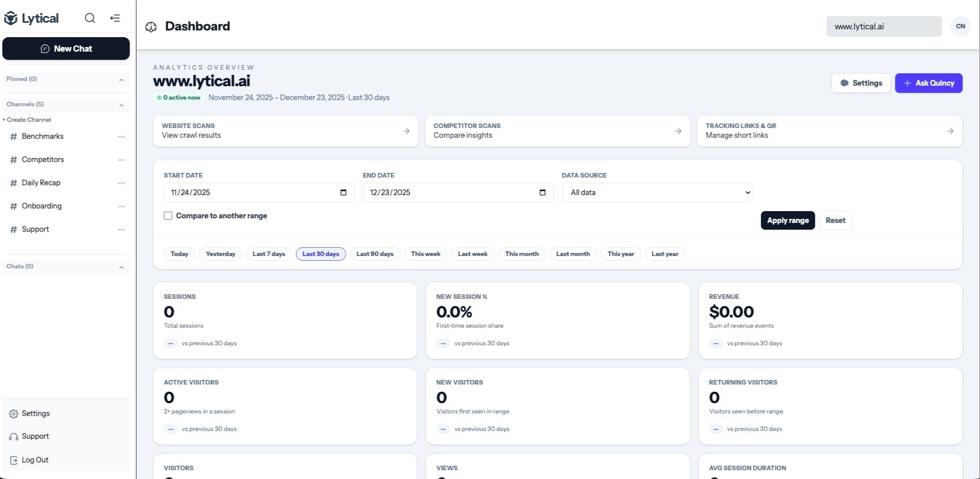Screen dimensions: 980x479
Task: Open the CN profile avatar
Action: click(x=960, y=26)
